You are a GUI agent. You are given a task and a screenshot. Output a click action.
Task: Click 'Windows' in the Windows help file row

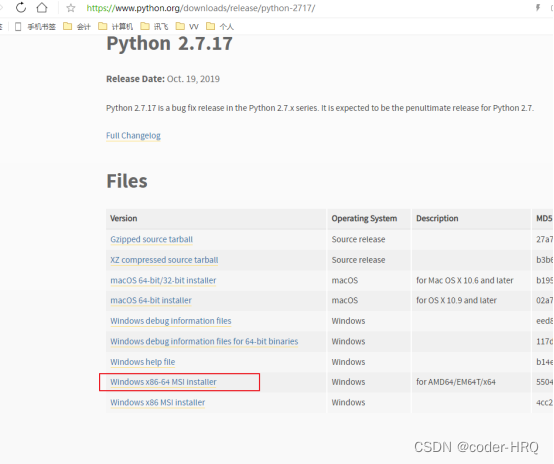[x=348, y=362]
